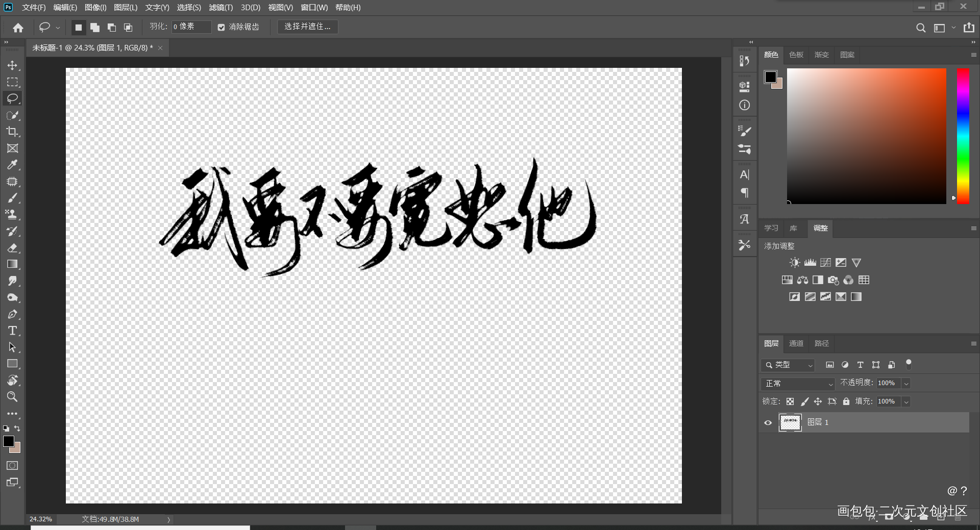The image size is (980, 530).
Task: Open the blend mode 正常 dropdown
Action: [x=798, y=384]
